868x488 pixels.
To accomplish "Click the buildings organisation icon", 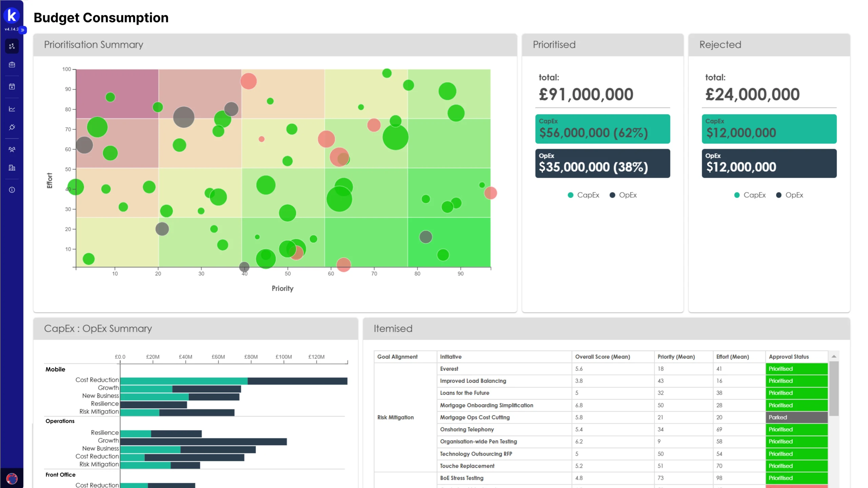I will [12, 168].
